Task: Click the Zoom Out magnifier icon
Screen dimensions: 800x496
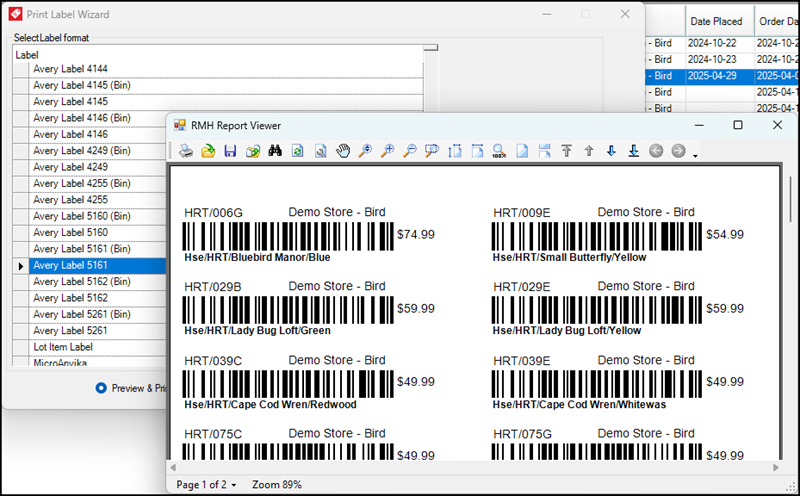Action: (410, 151)
